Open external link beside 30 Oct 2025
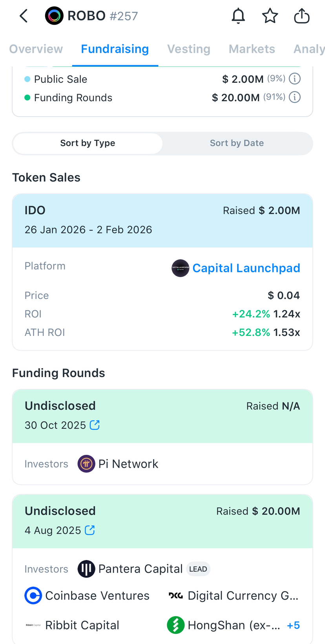 pyautogui.click(x=95, y=425)
